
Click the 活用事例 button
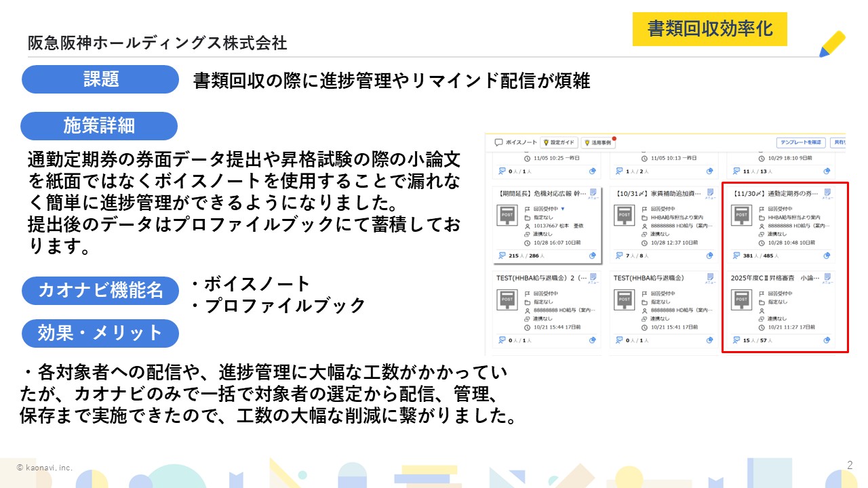(x=597, y=143)
